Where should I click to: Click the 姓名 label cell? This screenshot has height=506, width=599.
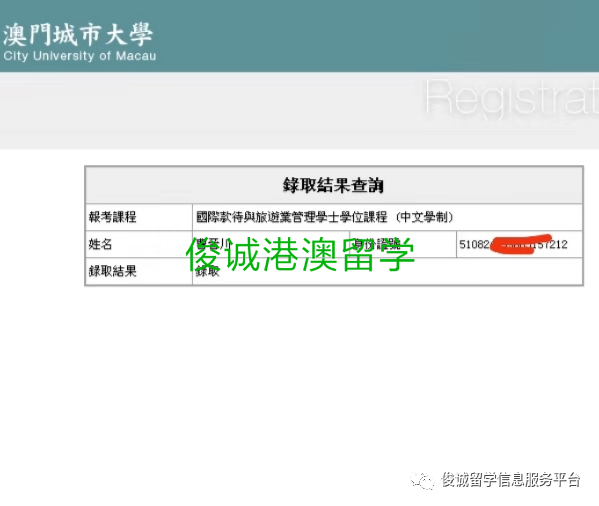pyautogui.click(x=139, y=244)
